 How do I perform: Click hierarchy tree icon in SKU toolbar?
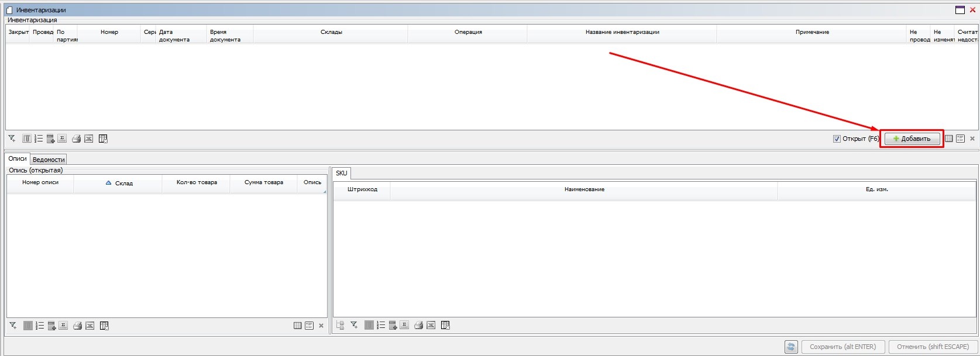340,326
